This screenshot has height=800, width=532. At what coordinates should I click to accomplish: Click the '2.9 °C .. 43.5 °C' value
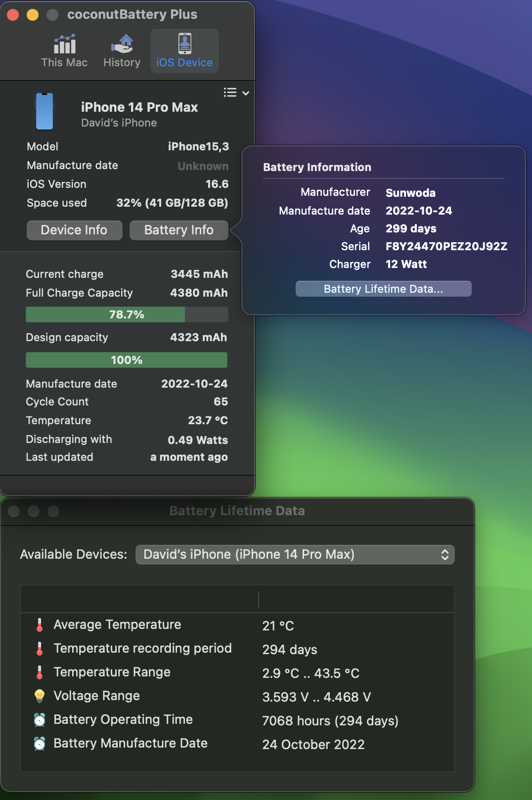click(311, 673)
